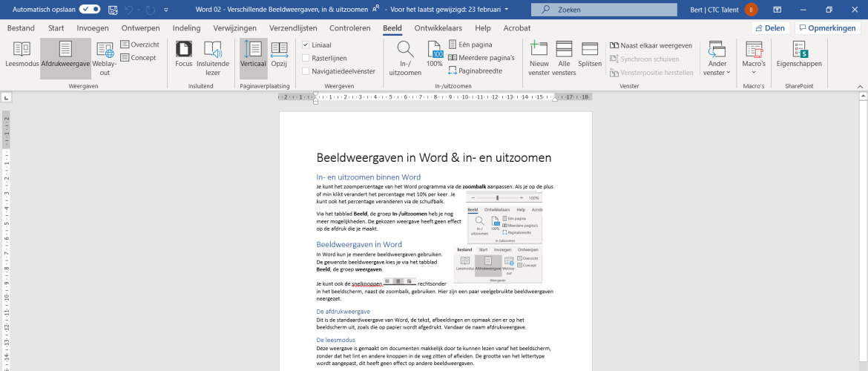
Task: Click Splitsen to split the window
Action: pos(590,54)
